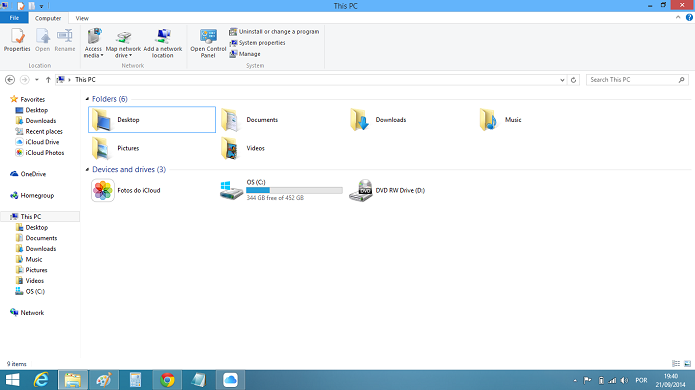Switch to details view toggle
This screenshot has height=390, width=695.
tap(676, 363)
